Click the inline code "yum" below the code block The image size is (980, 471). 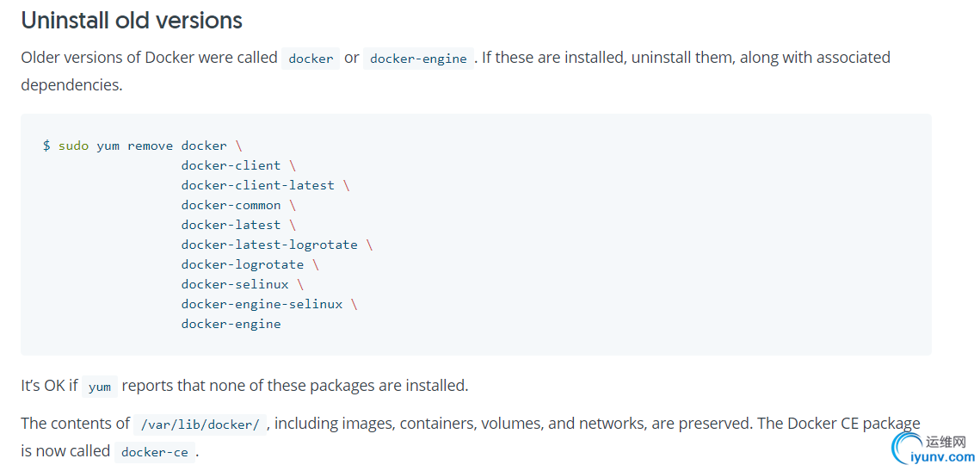99,387
